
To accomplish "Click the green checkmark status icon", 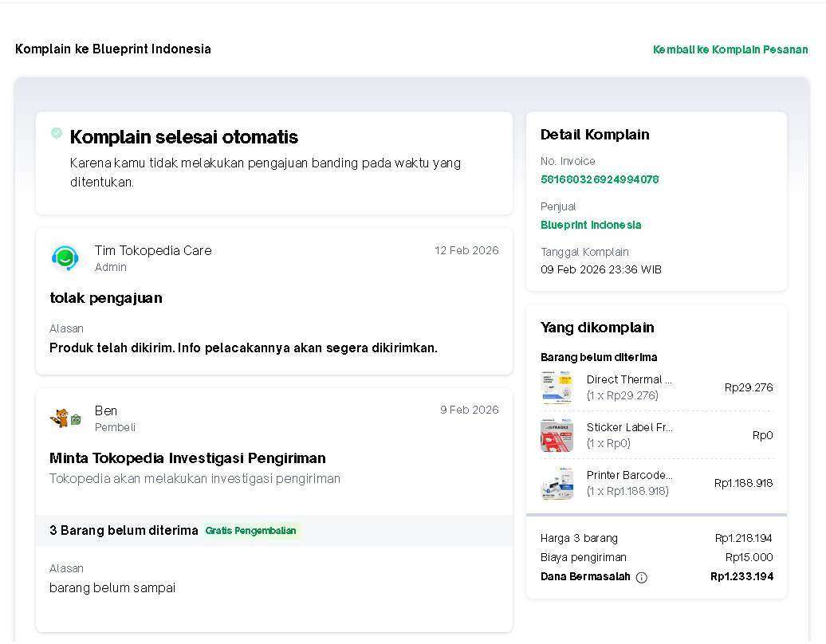I will 57,133.
